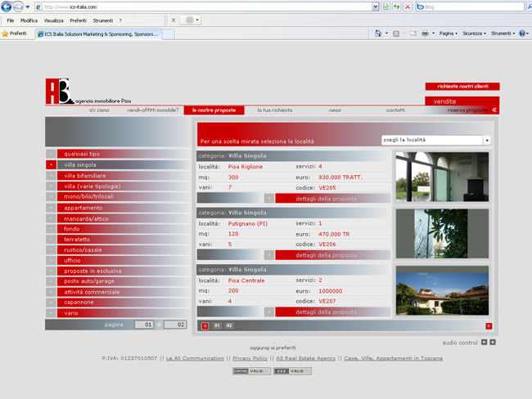Click the green Refresh arrows icon
532x399 pixels.
coord(397,7)
